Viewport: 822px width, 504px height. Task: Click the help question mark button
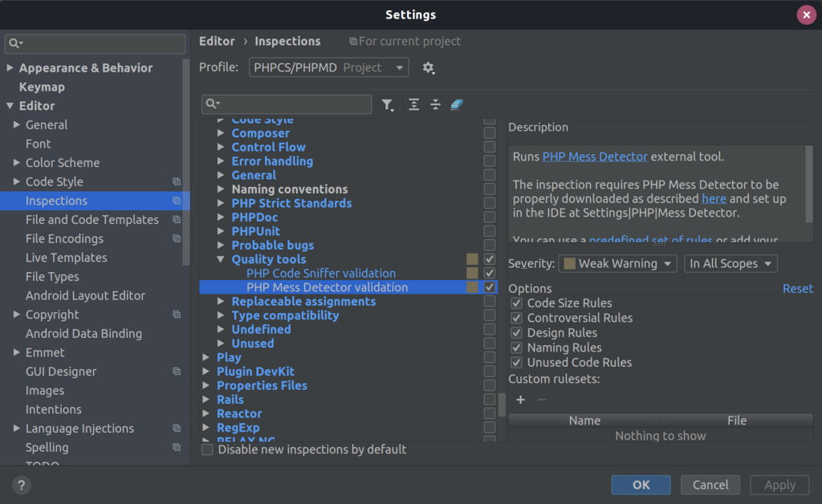22,485
